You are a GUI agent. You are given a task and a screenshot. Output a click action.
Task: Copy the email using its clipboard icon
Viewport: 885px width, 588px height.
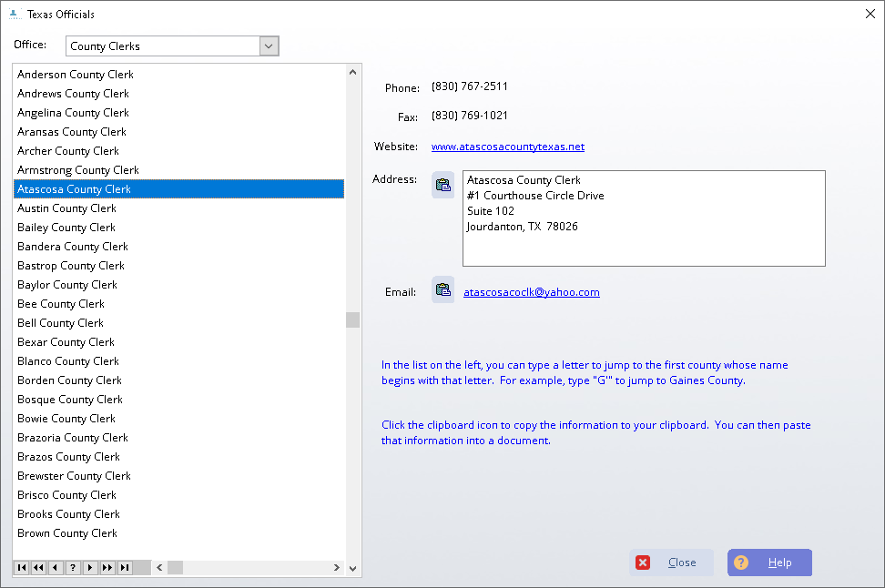442,290
